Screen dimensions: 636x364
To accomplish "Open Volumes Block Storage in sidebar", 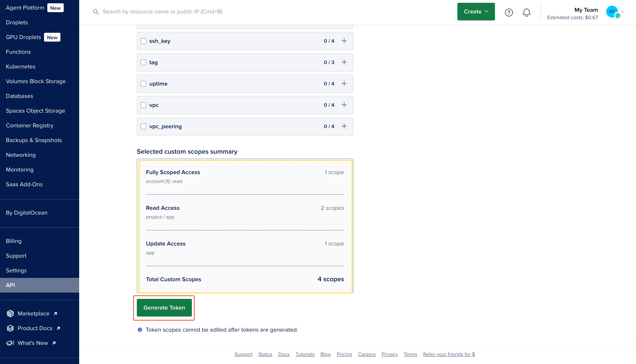I will click(x=36, y=82).
